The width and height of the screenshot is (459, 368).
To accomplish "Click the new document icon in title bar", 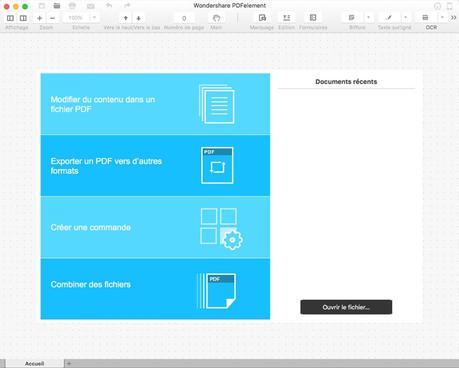I will pyautogui.click(x=42, y=6).
